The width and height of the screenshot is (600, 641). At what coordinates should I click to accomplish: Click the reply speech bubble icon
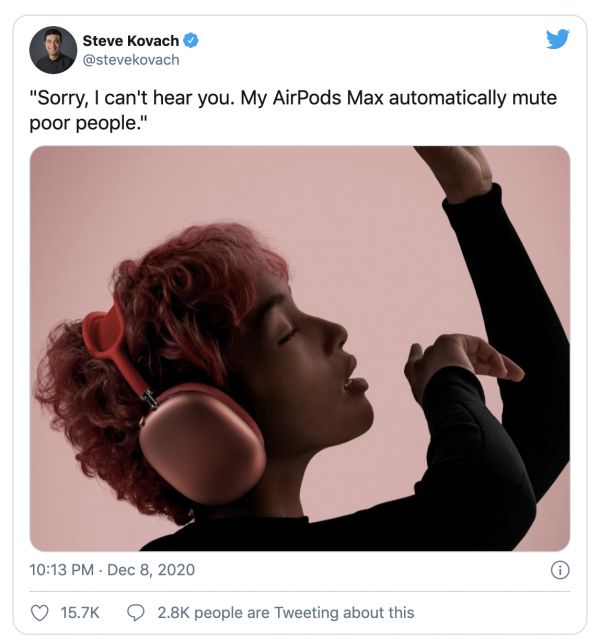(137, 612)
